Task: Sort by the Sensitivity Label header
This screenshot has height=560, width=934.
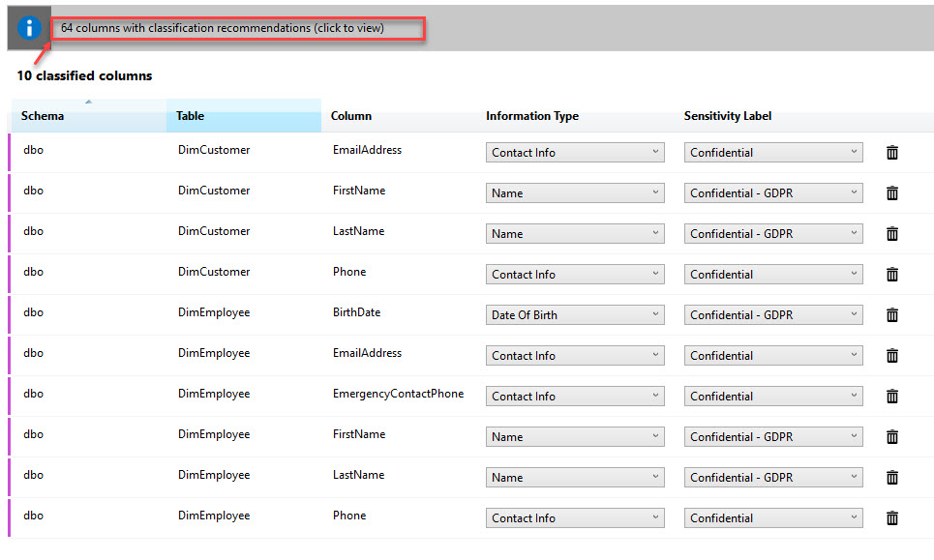Action: (728, 116)
